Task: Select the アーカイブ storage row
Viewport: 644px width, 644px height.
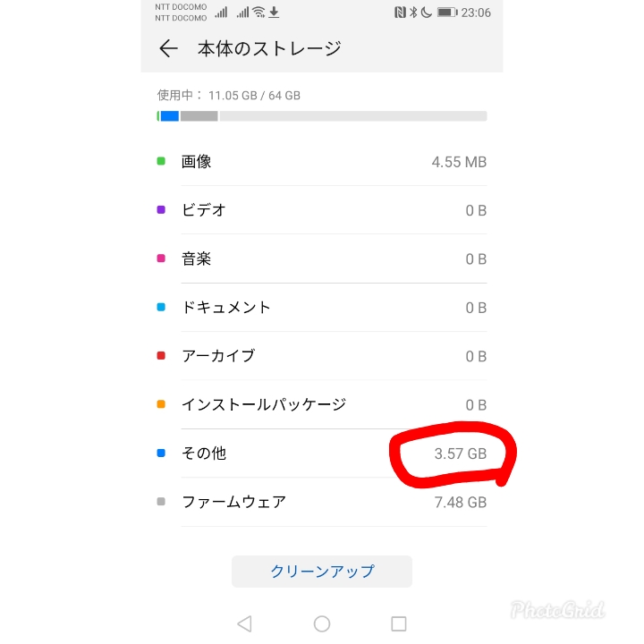Action: point(322,356)
